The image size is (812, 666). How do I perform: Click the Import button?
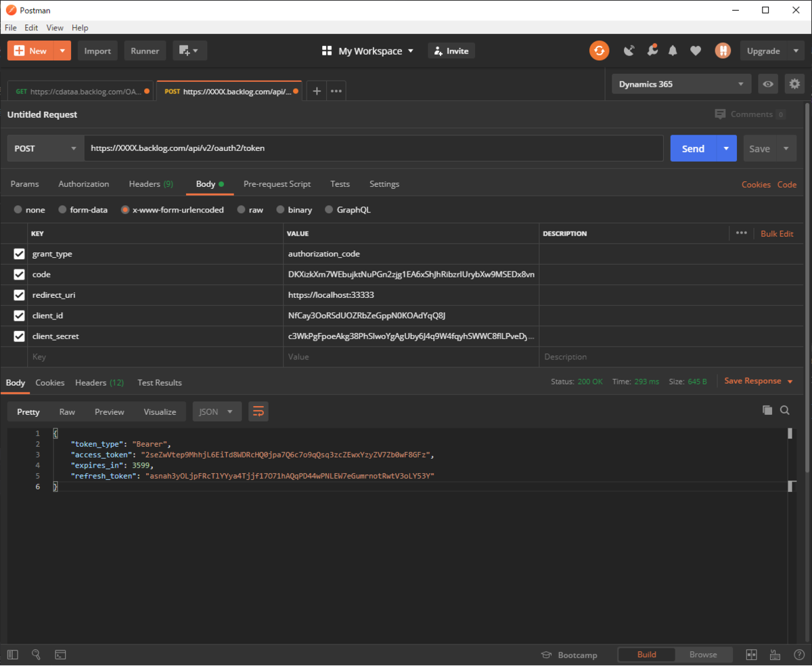click(x=97, y=51)
